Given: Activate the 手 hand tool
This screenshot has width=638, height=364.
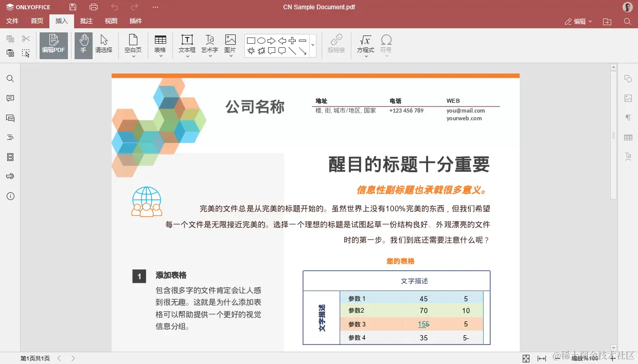Looking at the screenshot, I should [83, 45].
